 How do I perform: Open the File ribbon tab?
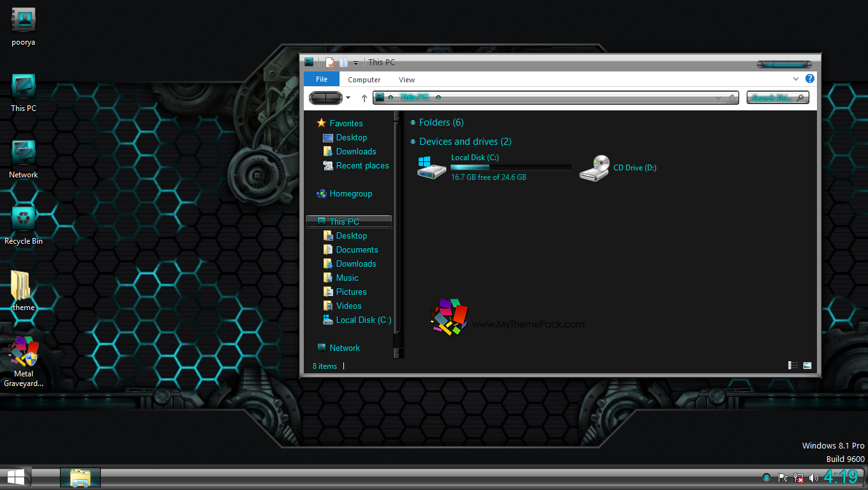tap(322, 79)
